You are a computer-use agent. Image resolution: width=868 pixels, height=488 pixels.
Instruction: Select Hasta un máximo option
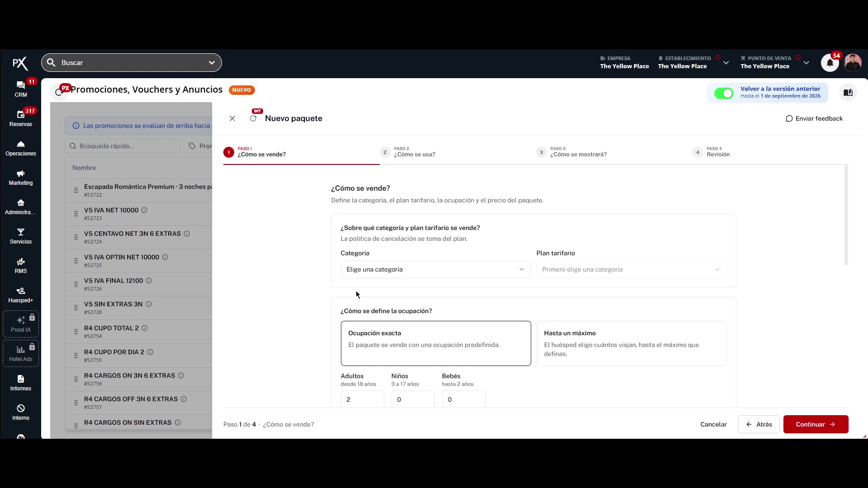pyautogui.click(x=632, y=343)
